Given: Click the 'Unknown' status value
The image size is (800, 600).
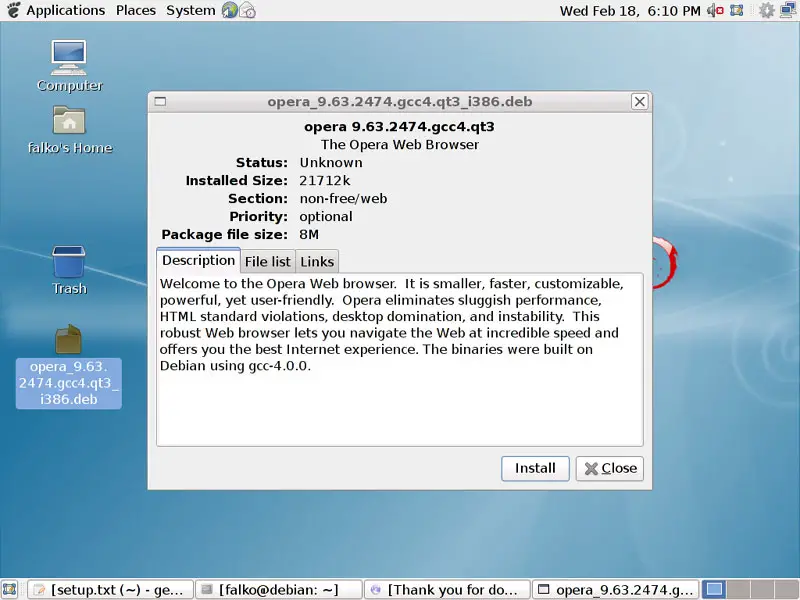Looking at the screenshot, I should (331, 163).
